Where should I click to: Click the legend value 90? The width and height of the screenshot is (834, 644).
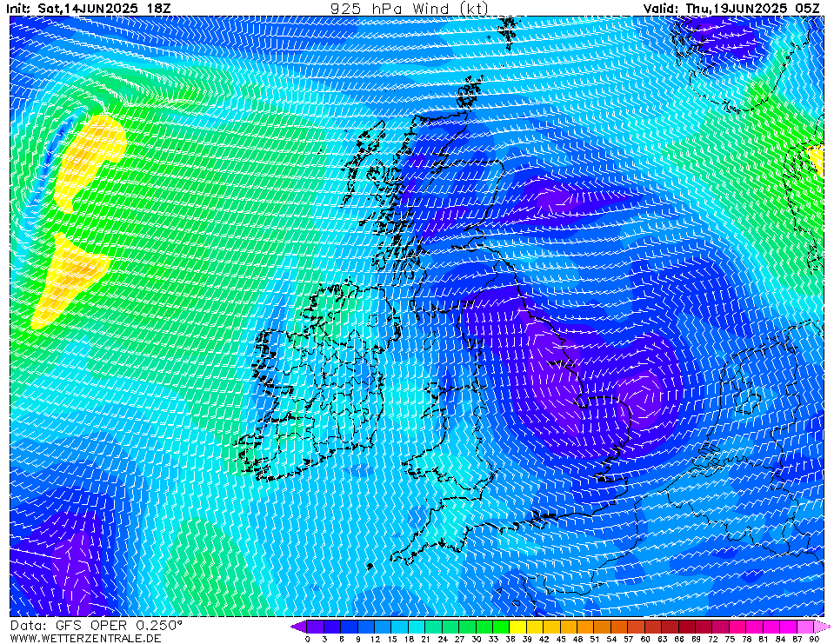click(814, 639)
